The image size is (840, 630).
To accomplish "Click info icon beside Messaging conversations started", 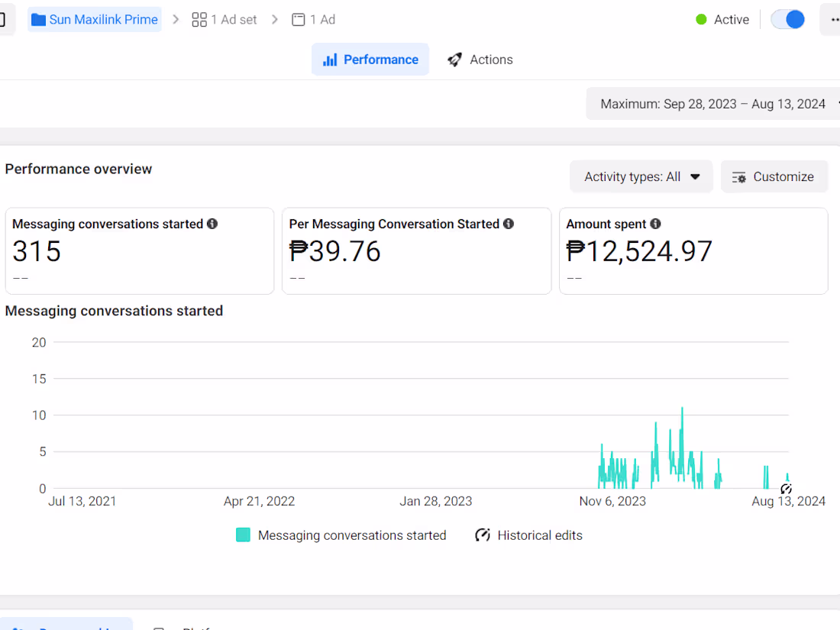I will (212, 224).
